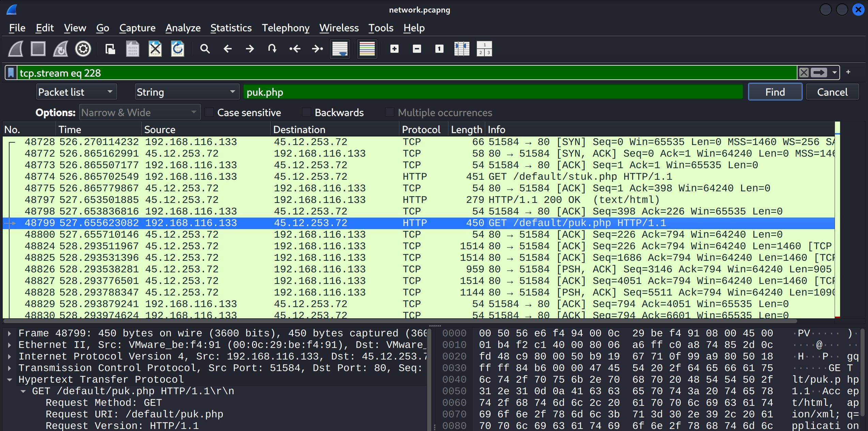The height and width of the screenshot is (431, 868).
Task: Enable the Case sensitive option
Action: (x=209, y=112)
